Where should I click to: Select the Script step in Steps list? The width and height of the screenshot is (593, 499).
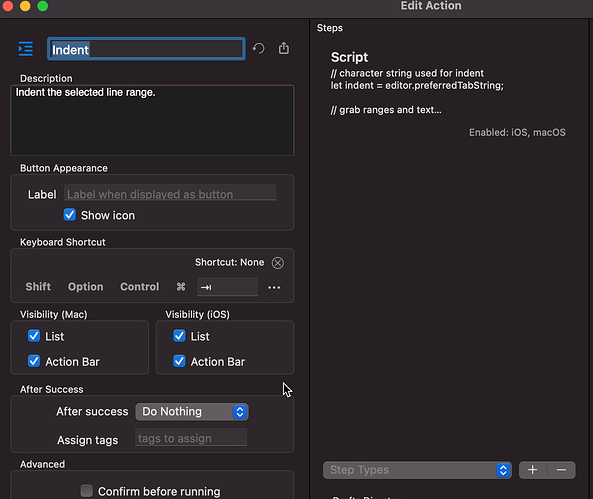(x=449, y=94)
